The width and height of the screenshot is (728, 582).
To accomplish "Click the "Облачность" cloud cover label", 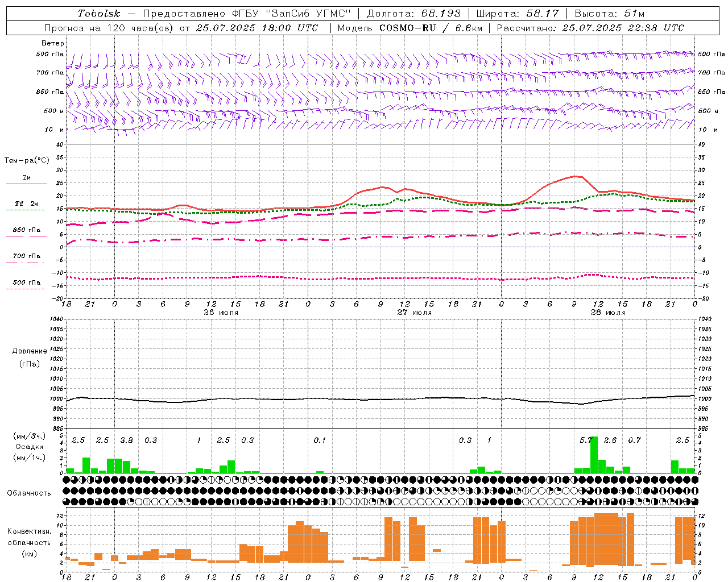I will 29,493.
